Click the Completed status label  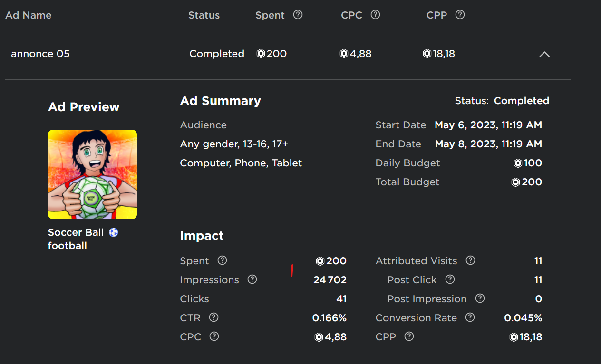(217, 54)
